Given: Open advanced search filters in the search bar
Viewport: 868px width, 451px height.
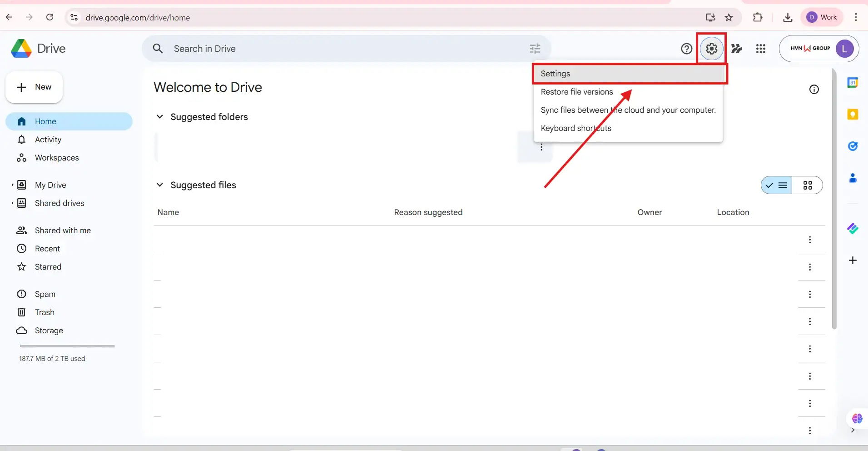Looking at the screenshot, I should click(x=535, y=49).
